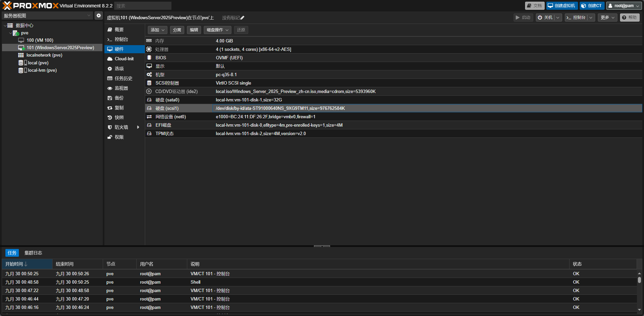
Task: Open the 服务器视图 view selector
Action: click(47, 15)
